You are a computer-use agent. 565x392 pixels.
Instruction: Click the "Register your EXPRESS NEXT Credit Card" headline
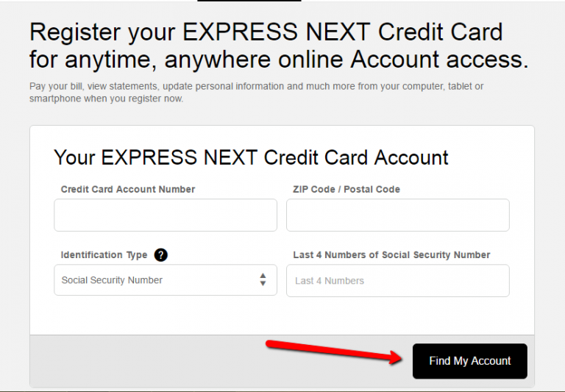266,32
